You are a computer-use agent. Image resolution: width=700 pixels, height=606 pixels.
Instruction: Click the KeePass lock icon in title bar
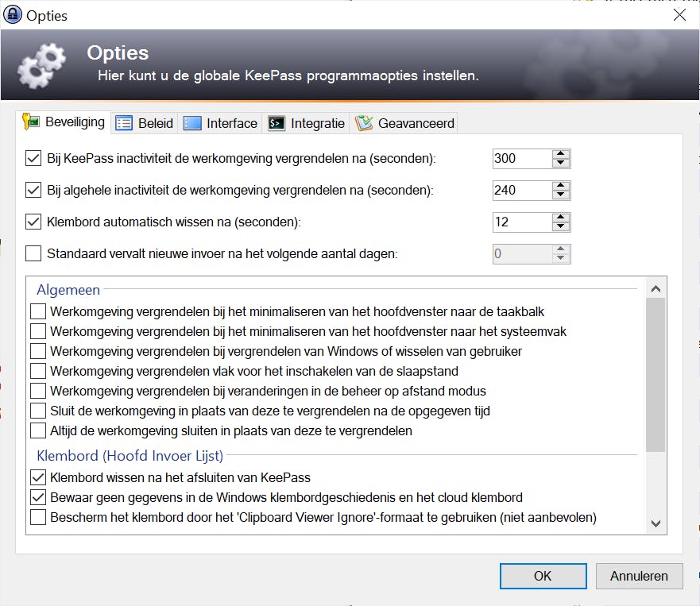pyautogui.click(x=13, y=14)
